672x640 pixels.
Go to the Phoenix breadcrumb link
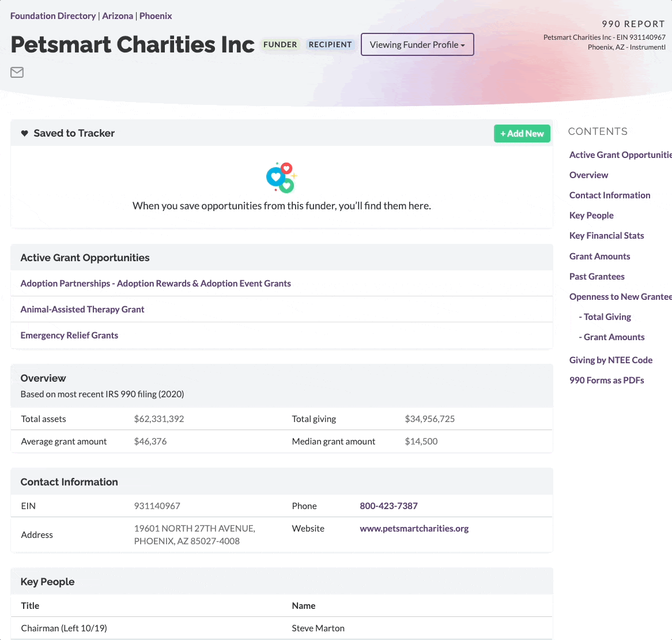[x=156, y=16]
